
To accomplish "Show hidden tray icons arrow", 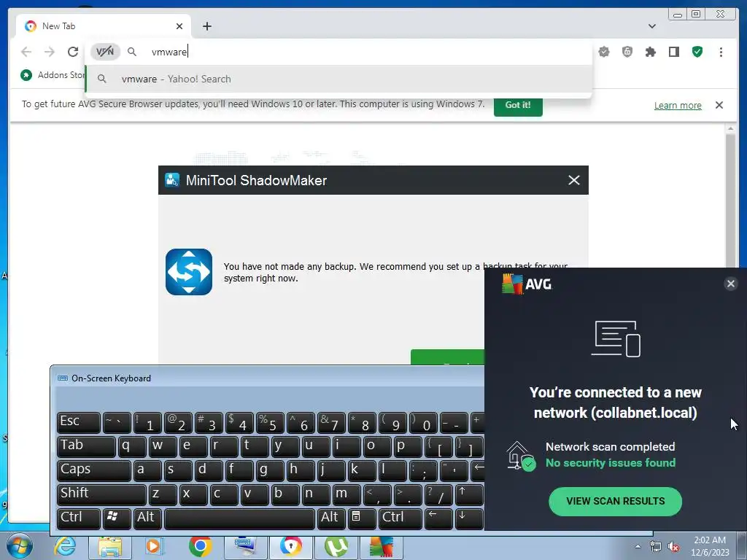I will pos(638,546).
